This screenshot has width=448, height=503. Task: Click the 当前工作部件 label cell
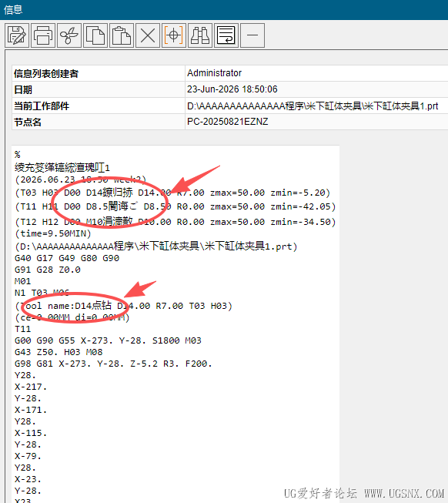click(x=99, y=106)
